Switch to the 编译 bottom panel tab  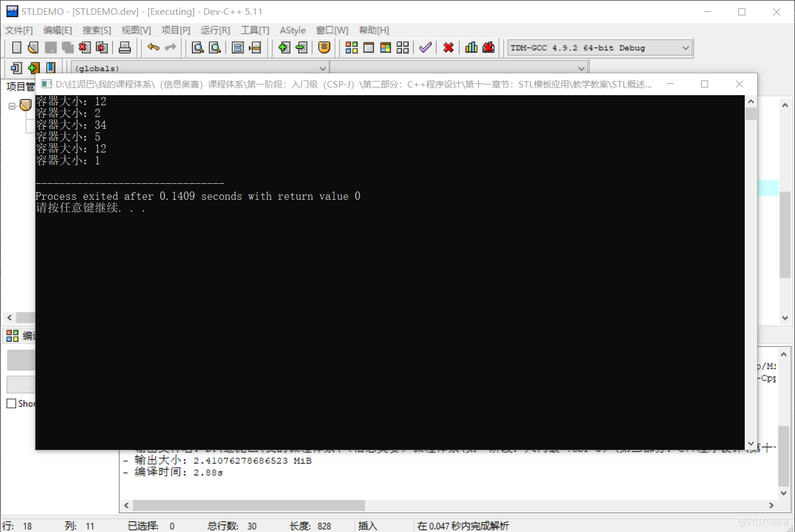click(x=21, y=336)
